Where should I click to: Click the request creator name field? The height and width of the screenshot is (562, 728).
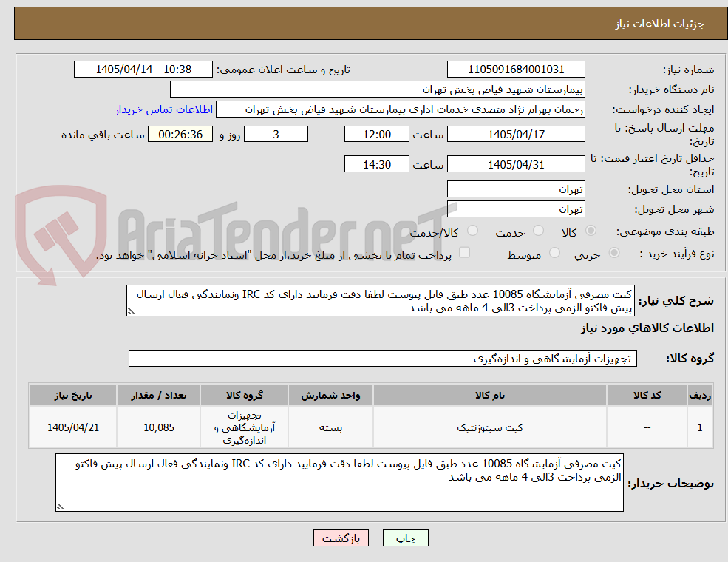click(x=400, y=109)
